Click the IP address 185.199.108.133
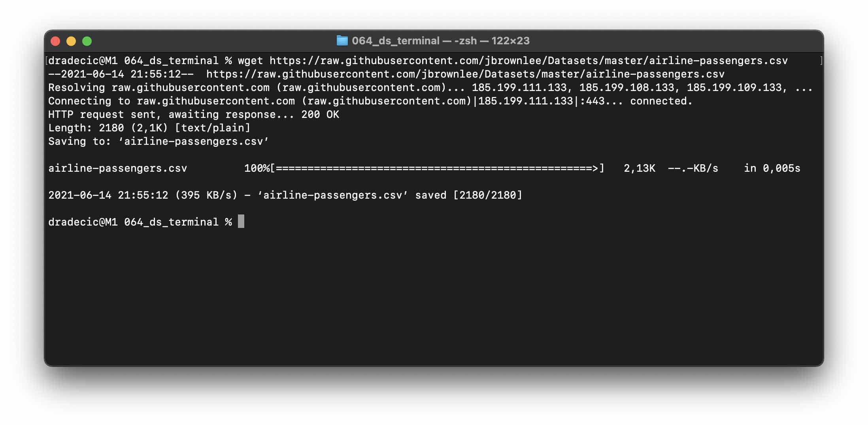 click(x=626, y=87)
